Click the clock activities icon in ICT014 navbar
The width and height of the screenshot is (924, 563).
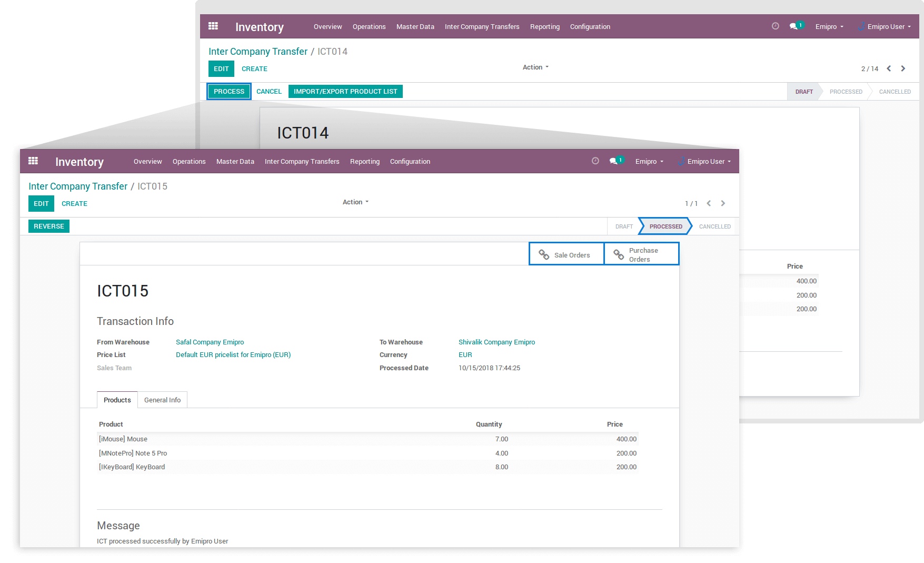click(775, 26)
